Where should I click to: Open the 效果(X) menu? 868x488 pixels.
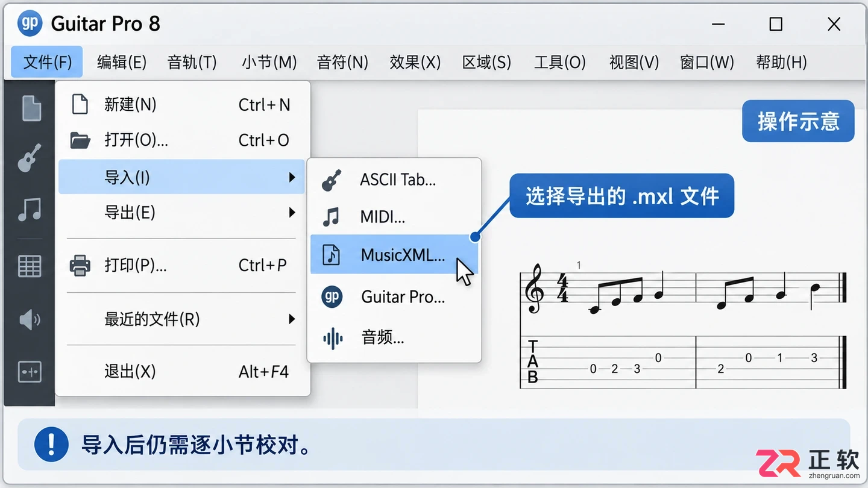pyautogui.click(x=415, y=62)
